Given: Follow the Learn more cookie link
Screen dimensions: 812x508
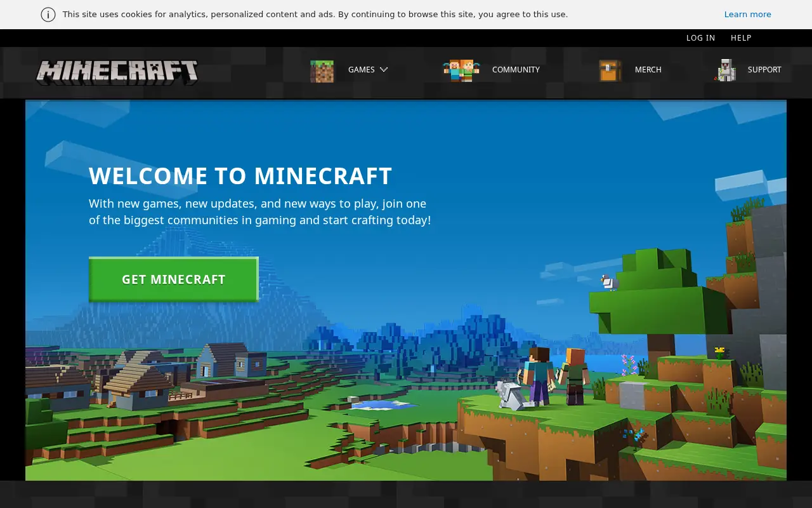Looking at the screenshot, I should 748,15.
